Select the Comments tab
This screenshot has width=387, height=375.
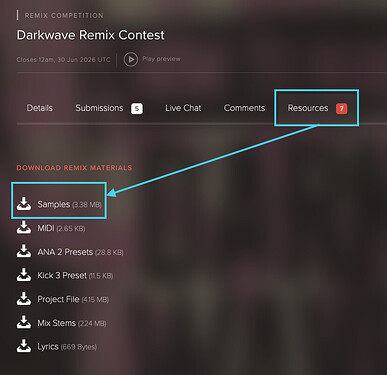click(x=244, y=108)
